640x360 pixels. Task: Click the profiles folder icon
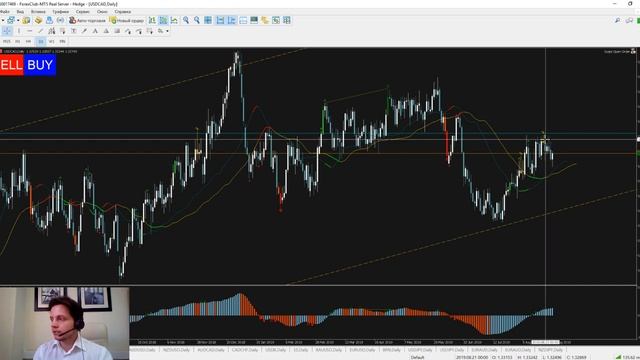(x=27, y=20)
